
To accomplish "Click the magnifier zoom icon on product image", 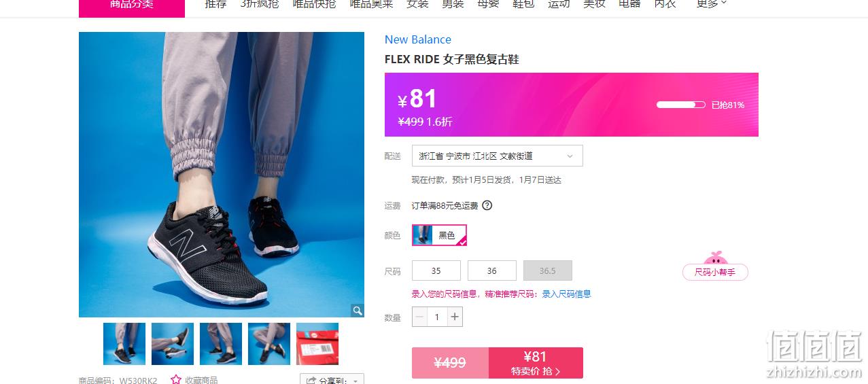I will pyautogui.click(x=357, y=311).
